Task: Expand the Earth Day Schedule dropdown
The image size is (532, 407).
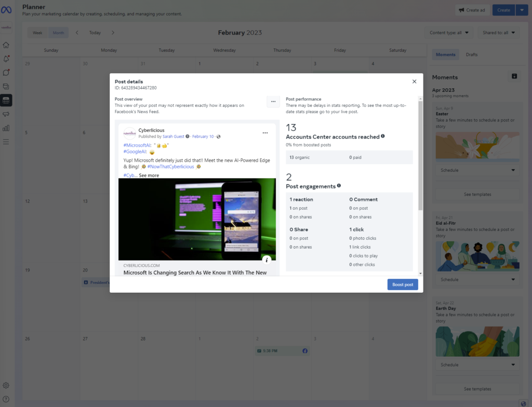Action: click(477, 364)
